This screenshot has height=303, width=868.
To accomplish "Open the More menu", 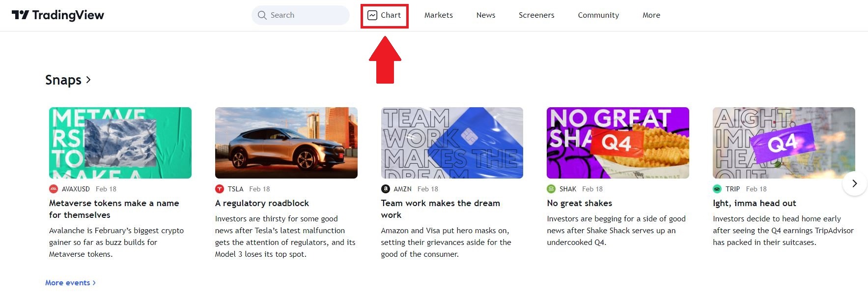I will pyautogui.click(x=651, y=15).
